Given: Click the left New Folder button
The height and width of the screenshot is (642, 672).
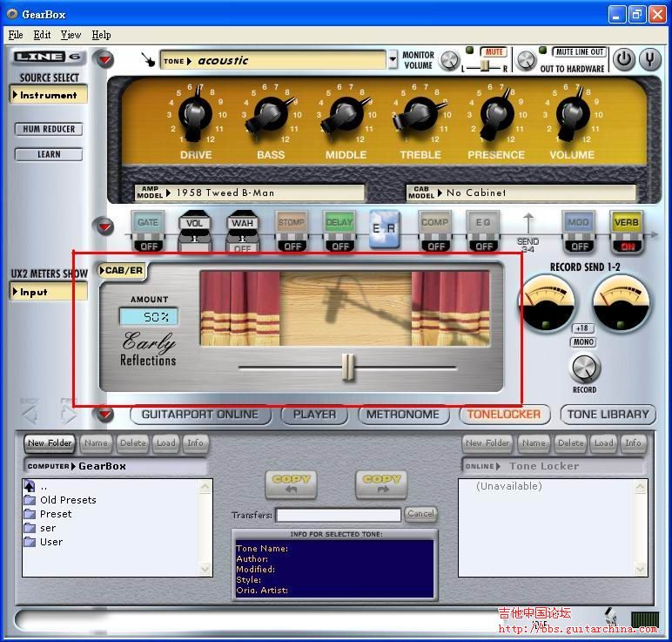Looking at the screenshot, I should pyautogui.click(x=50, y=443).
